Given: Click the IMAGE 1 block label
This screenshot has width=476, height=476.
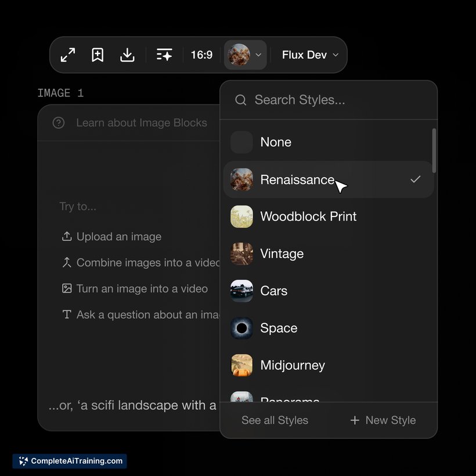Looking at the screenshot, I should pyautogui.click(x=60, y=93).
